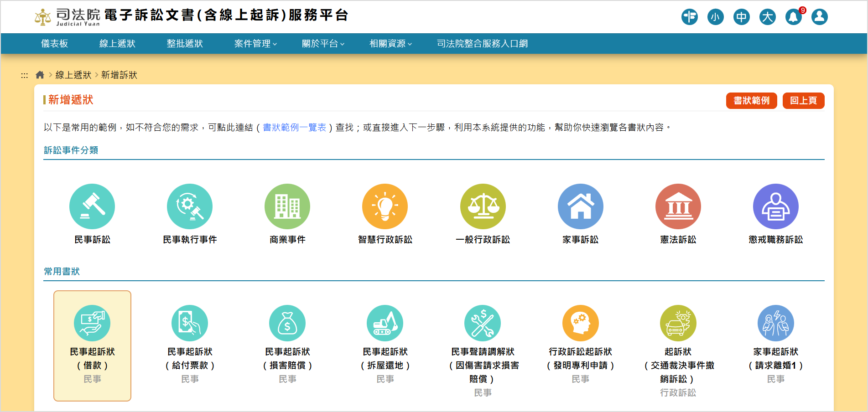Open the 一般行政訴訟 scales icon
Image resolution: width=868 pixels, height=412 pixels.
point(483,206)
